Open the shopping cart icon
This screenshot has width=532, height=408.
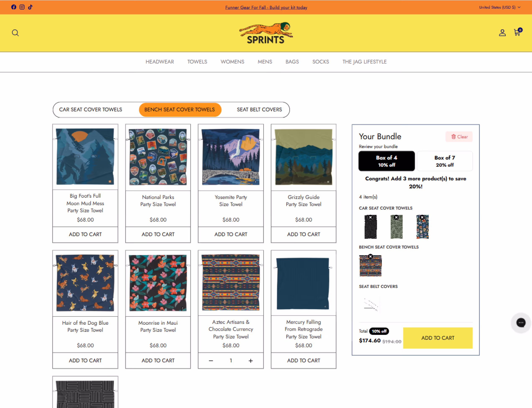pos(517,32)
